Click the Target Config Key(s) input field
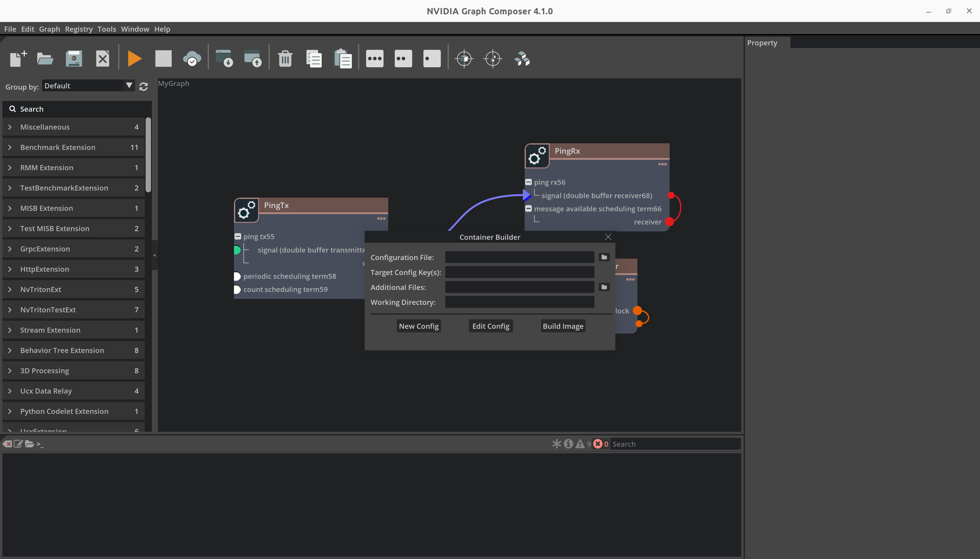 (x=519, y=272)
